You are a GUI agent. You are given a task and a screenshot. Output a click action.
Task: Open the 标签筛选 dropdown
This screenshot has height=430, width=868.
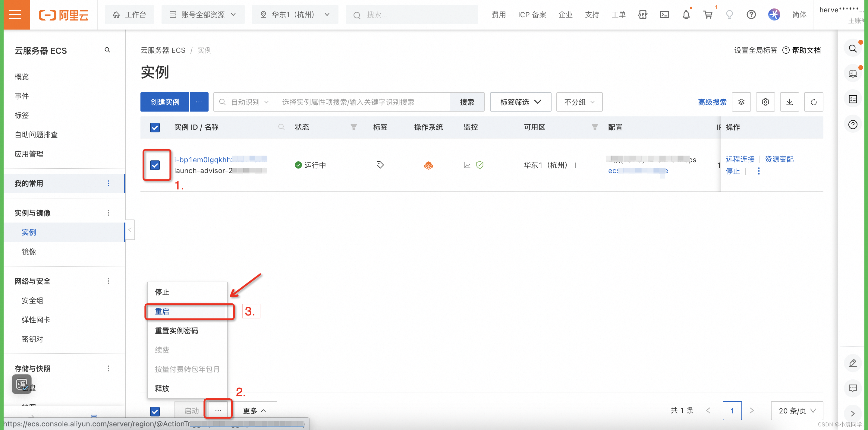pyautogui.click(x=520, y=102)
